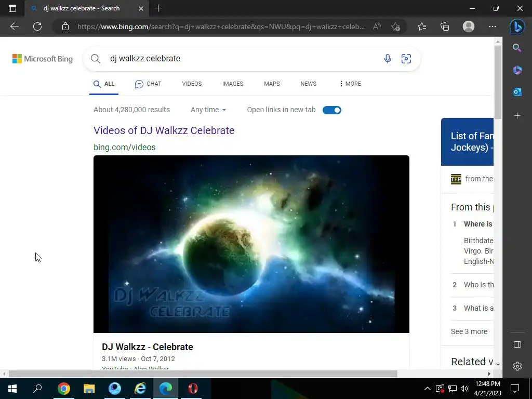Reload the page with the Refresh icon
Image resolution: width=532 pixels, height=399 pixels.
click(x=37, y=26)
